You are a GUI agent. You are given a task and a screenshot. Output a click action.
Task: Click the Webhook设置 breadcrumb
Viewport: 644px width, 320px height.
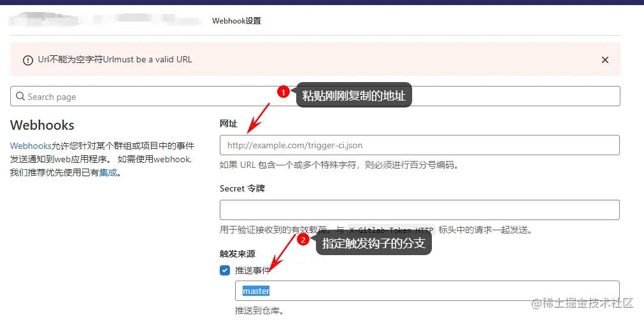pos(236,21)
